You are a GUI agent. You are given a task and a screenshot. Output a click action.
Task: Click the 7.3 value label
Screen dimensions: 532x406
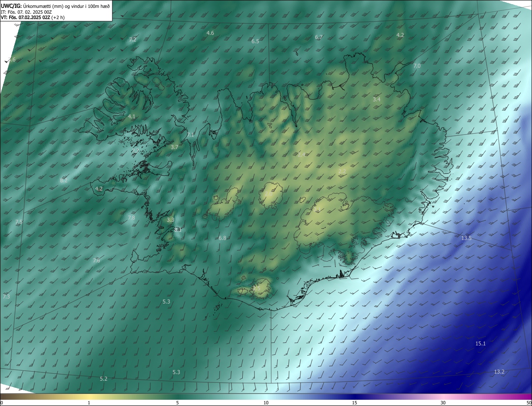coord(6,297)
